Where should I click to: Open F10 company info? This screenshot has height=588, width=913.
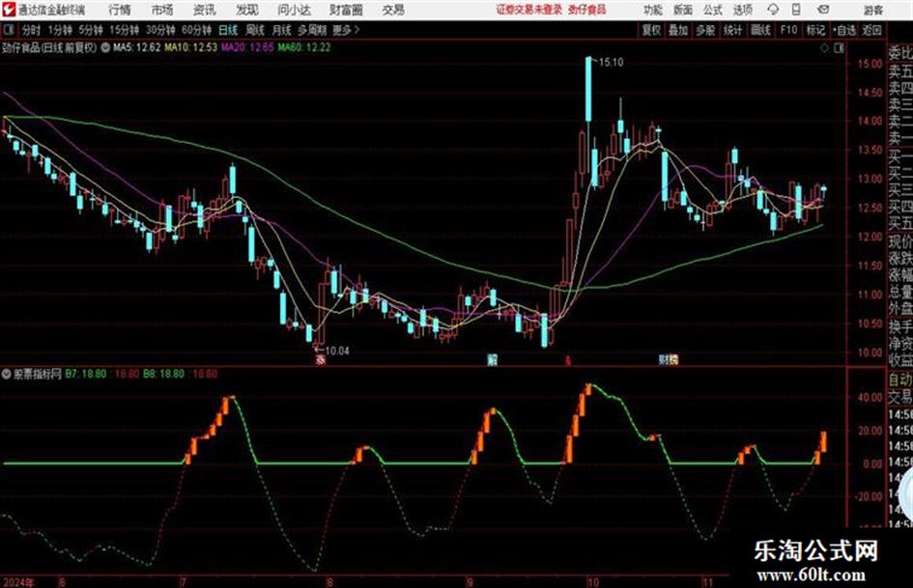[788, 30]
